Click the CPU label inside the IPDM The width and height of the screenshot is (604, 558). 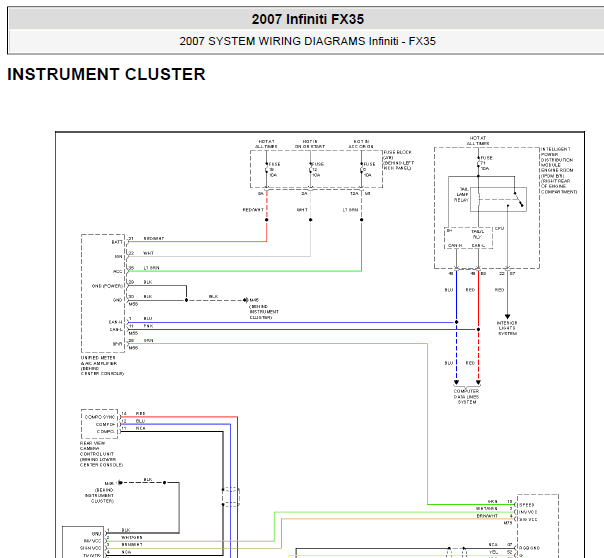click(x=499, y=228)
